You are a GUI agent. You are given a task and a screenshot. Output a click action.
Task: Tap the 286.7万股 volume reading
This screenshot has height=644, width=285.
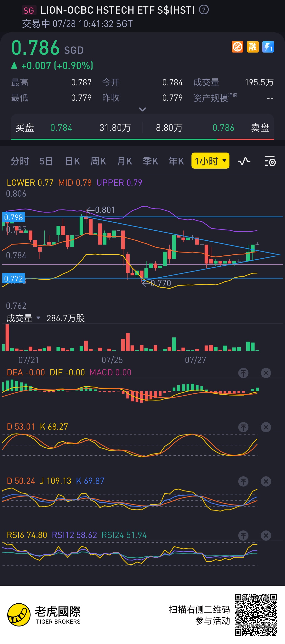point(66,318)
